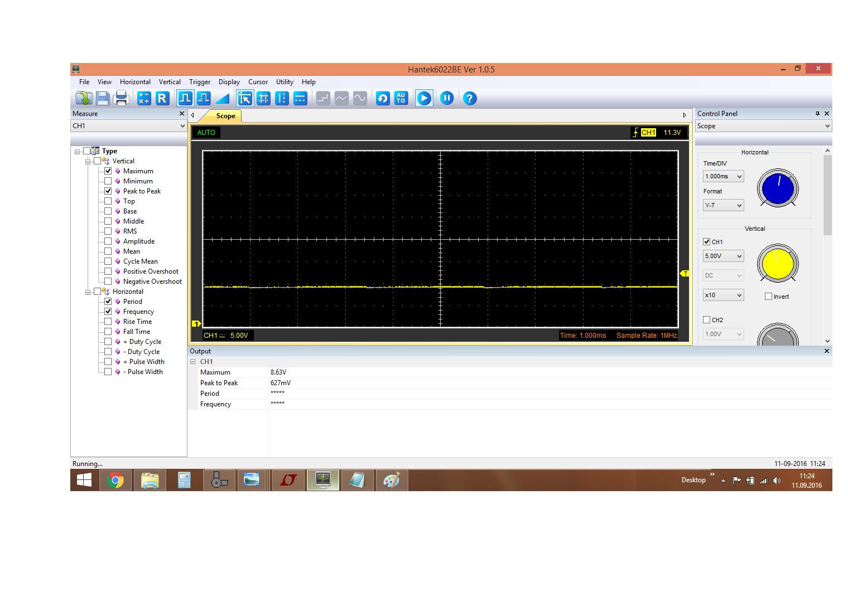The image size is (848, 616).
Task: Toggle the Invert checkbox for CH1
Action: click(x=768, y=297)
